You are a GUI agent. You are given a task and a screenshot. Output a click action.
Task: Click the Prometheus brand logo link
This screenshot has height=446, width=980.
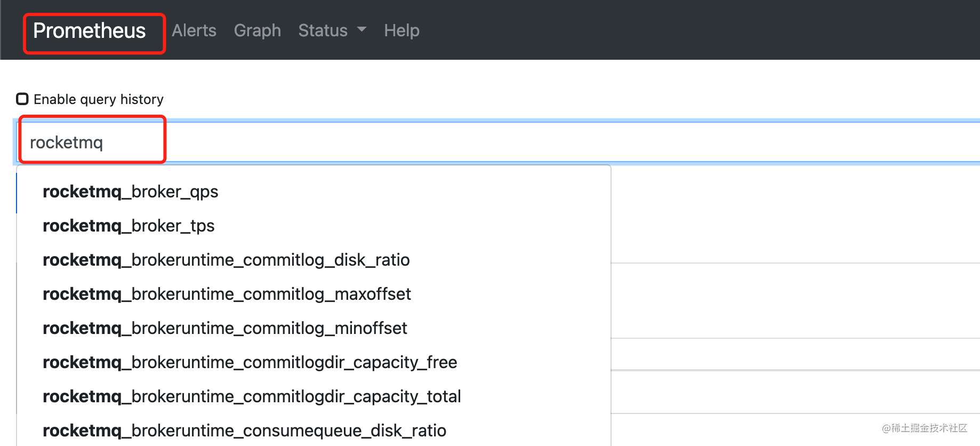(x=89, y=31)
